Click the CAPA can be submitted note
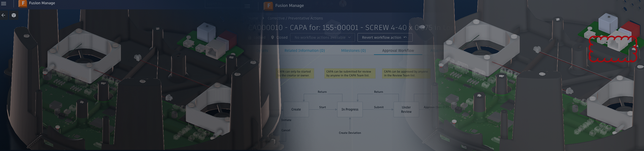 (x=348, y=73)
